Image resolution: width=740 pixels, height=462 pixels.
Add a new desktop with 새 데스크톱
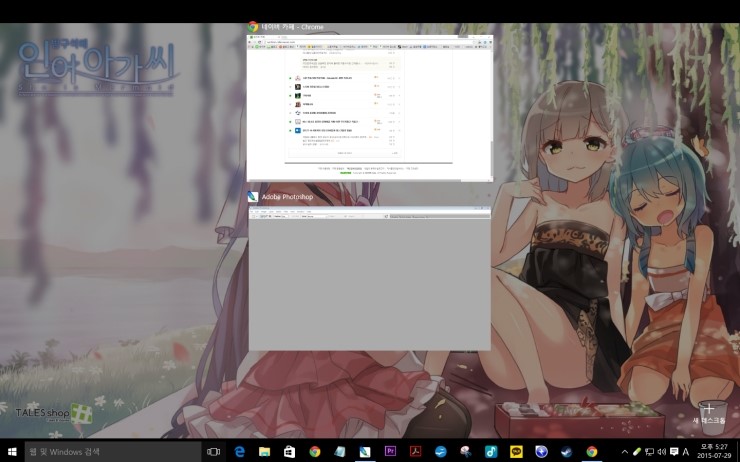708,412
